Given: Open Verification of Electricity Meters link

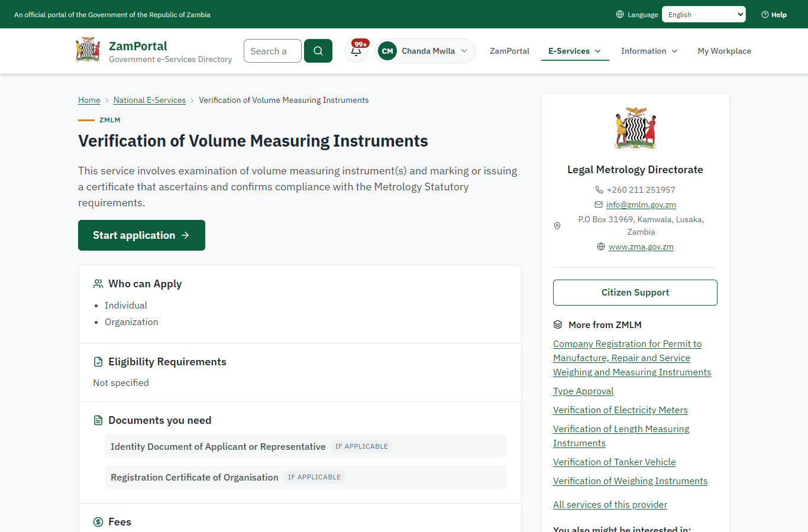Looking at the screenshot, I should coord(620,410).
